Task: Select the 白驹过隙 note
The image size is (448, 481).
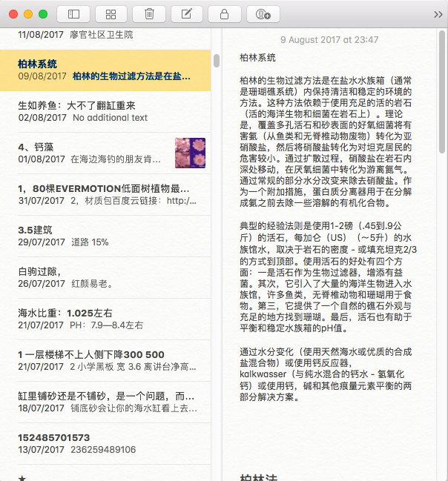Action: tap(104, 277)
